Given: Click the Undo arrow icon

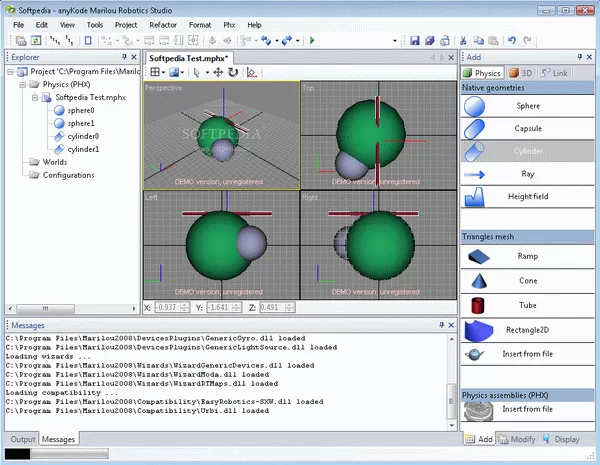Looking at the screenshot, I should [x=512, y=40].
